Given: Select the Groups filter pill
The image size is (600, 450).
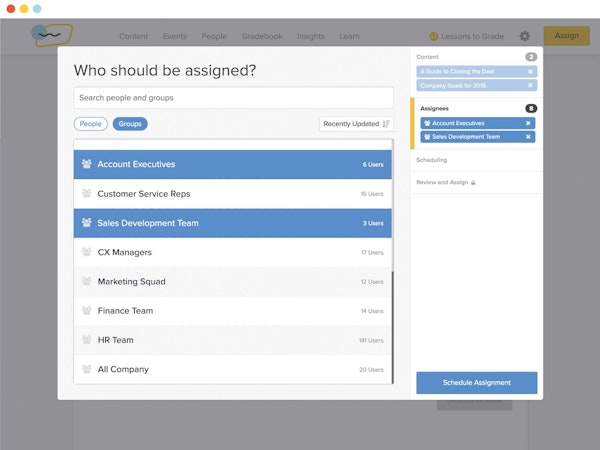Looking at the screenshot, I should tap(128, 124).
